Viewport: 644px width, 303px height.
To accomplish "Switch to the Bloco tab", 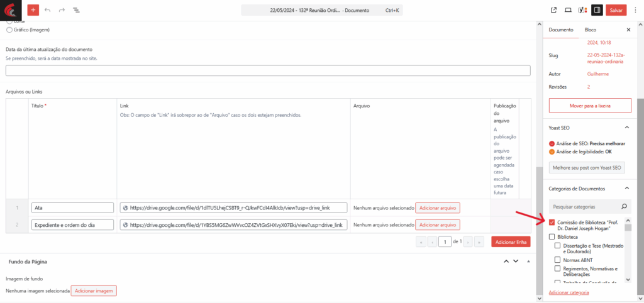I will (590, 30).
